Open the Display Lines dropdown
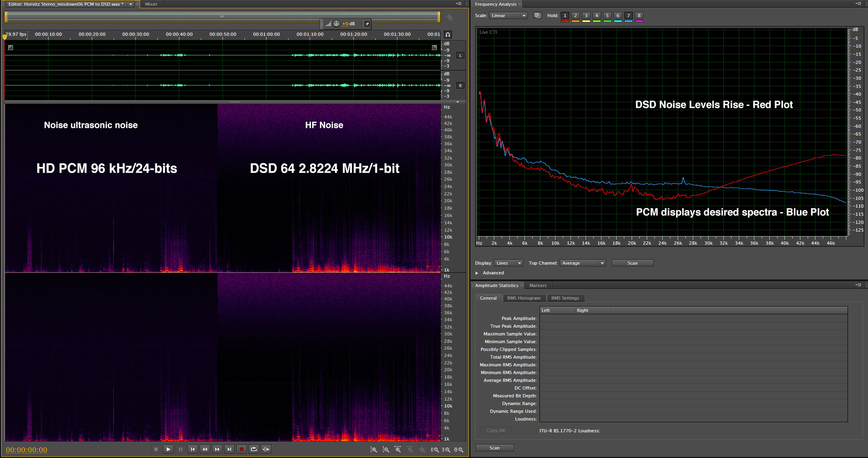 (508, 263)
